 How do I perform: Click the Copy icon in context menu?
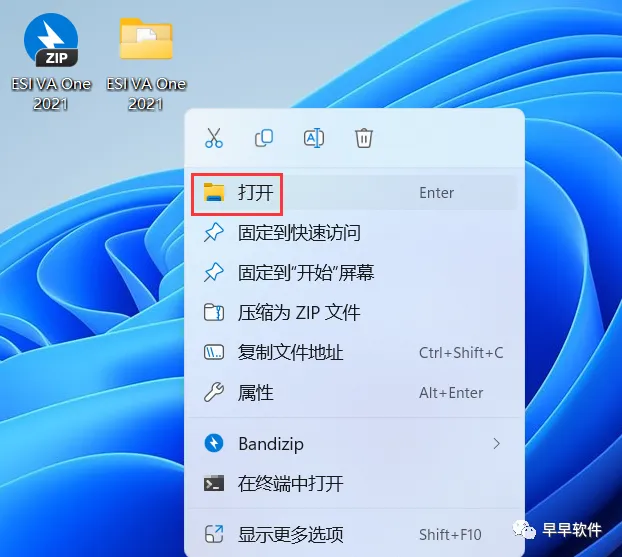click(264, 138)
